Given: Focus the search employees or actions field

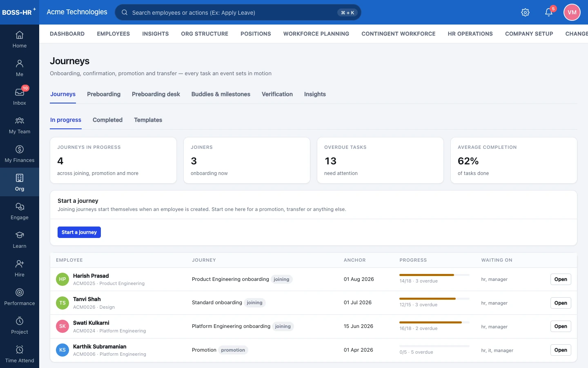Looking at the screenshot, I should pos(238,12).
